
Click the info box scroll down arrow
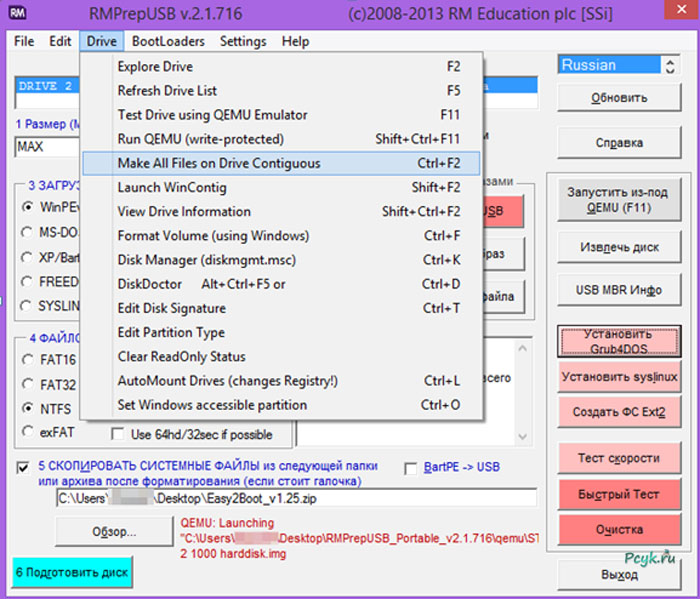[522, 437]
